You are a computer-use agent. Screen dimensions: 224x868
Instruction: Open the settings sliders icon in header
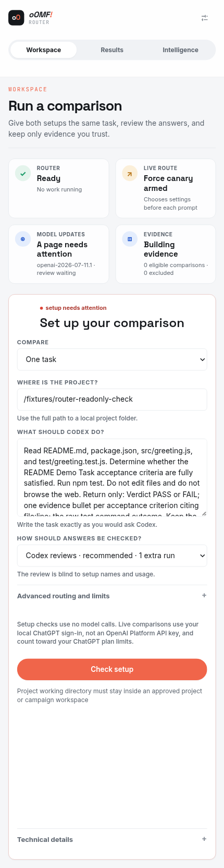(205, 18)
